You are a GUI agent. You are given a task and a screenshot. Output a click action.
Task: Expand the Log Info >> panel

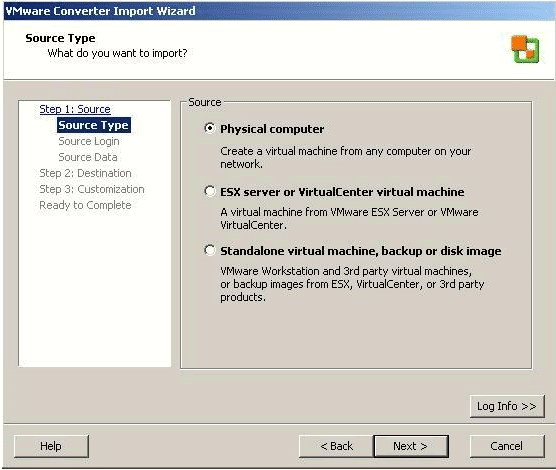click(507, 406)
